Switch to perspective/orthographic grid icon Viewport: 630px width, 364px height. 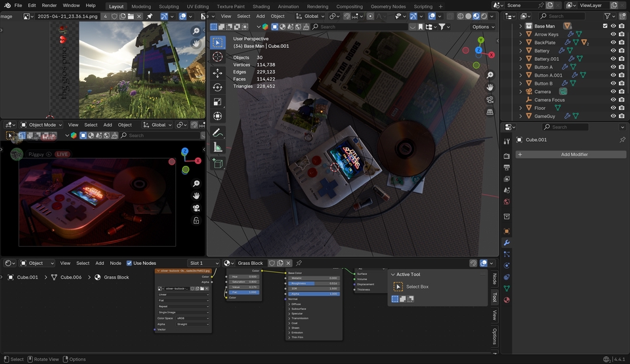pyautogui.click(x=490, y=112)
